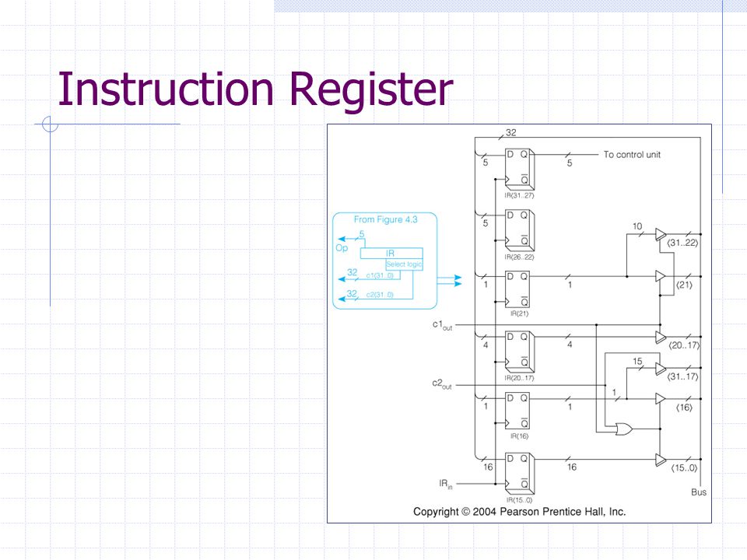Click the IR(21) flip-flop block
747x560 pixels.
(518, 289)
